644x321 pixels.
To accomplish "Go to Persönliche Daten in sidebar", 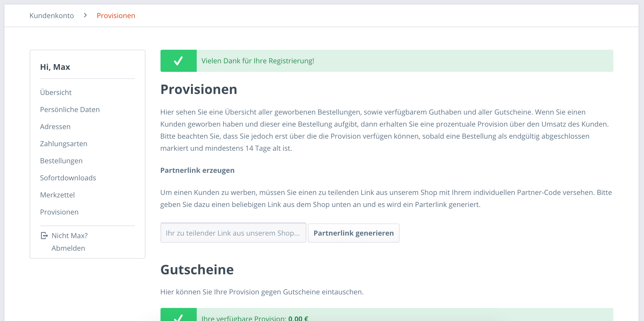I will coord(70,110).
